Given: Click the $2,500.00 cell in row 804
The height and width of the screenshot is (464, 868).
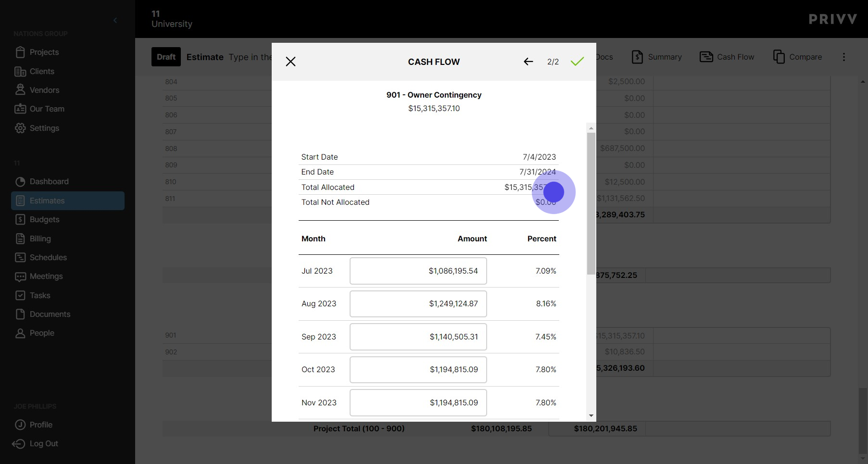Looking at the screenshot, I should click(626, 81).
